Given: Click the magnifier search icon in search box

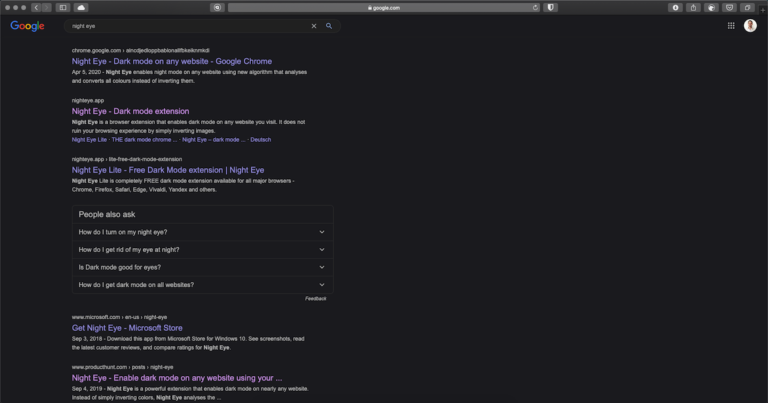Looking at the screenshot, I should click(329, 26).
